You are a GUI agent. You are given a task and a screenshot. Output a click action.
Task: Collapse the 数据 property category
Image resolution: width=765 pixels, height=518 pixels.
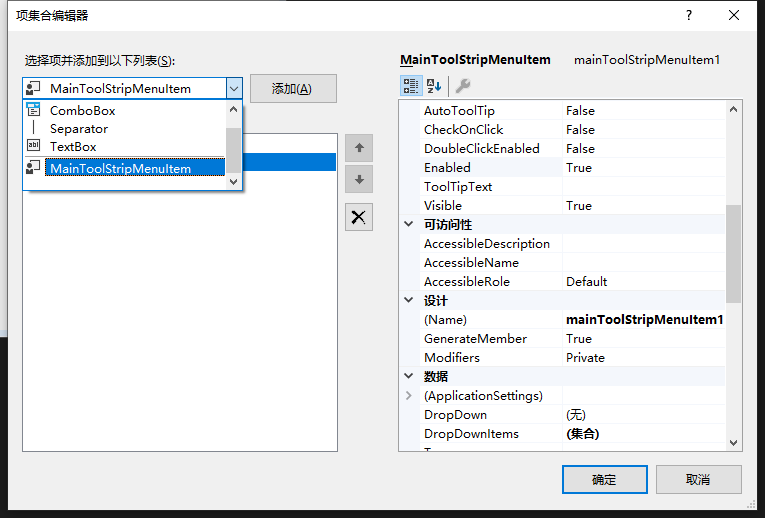409,376
